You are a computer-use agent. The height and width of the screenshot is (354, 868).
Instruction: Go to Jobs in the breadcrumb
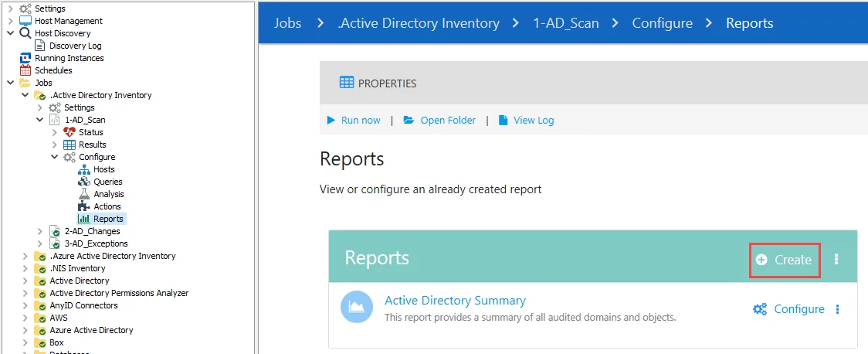(288, 23)
